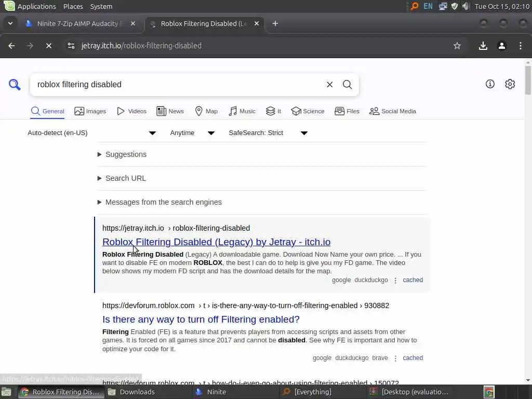Open Roblox Filtering Disabled (Legacy) by Jetray link
This screenshot has width=532, height=399.
217,242
